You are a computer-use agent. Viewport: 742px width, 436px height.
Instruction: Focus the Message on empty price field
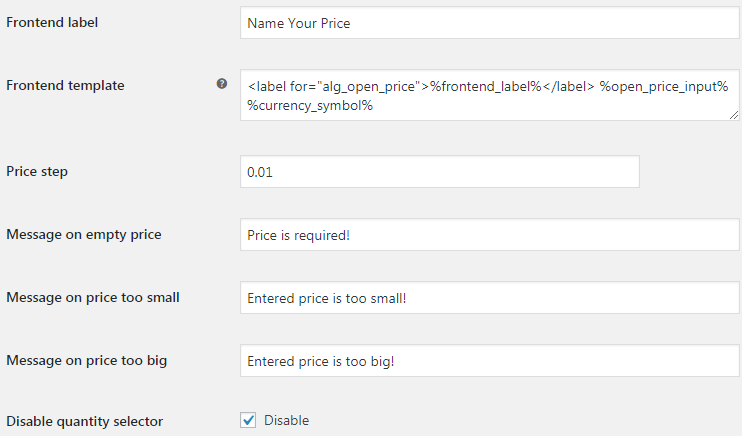coord(490,234)
